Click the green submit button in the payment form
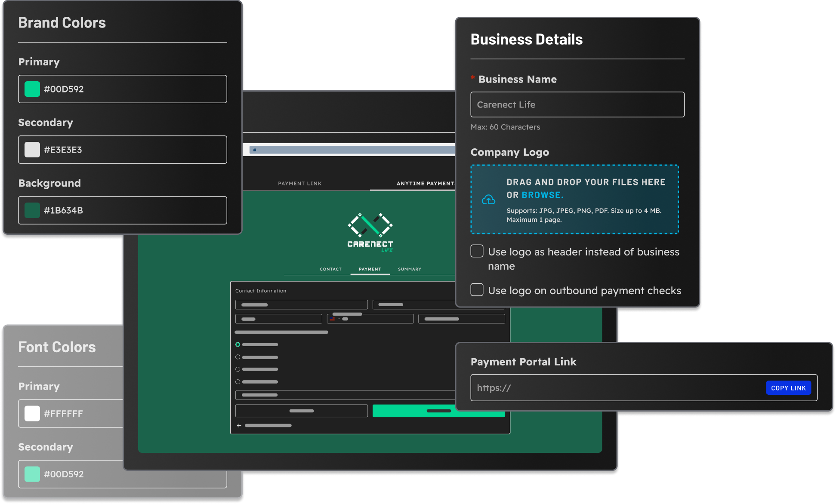 [x=438, y=411]
